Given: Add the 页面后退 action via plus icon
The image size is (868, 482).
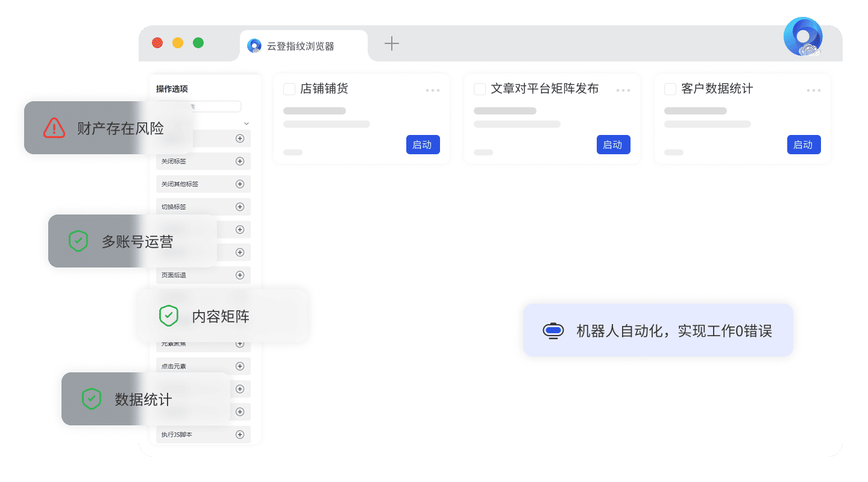Looking at the screenshot, I should [239, 275].
